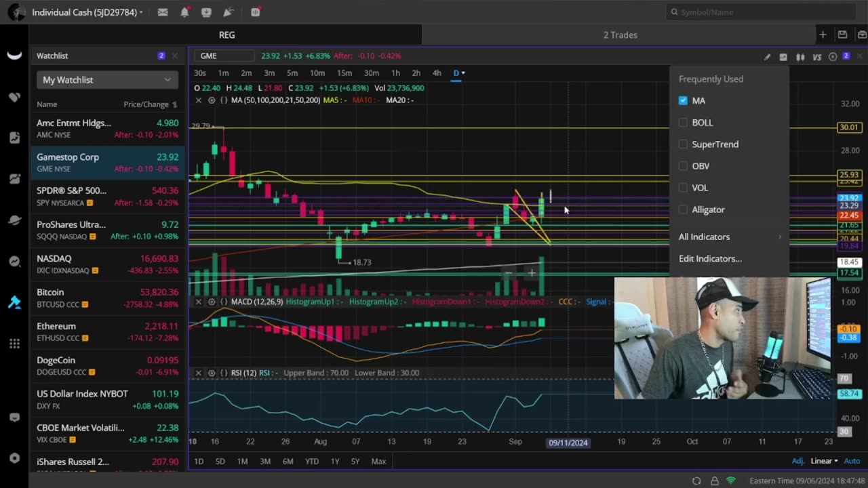Open the sidebar icon directly below the heart
The image size is (868, 488).
coord(14,138)
